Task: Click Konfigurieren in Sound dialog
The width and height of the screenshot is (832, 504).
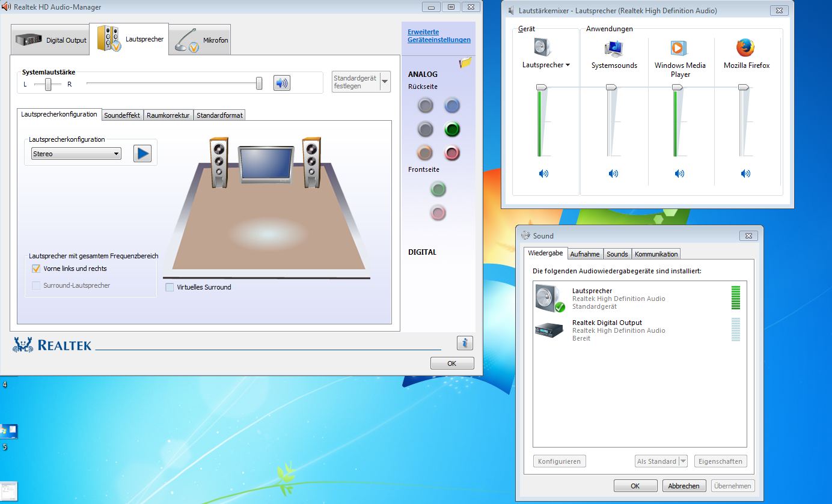Action: coord(559,461)
